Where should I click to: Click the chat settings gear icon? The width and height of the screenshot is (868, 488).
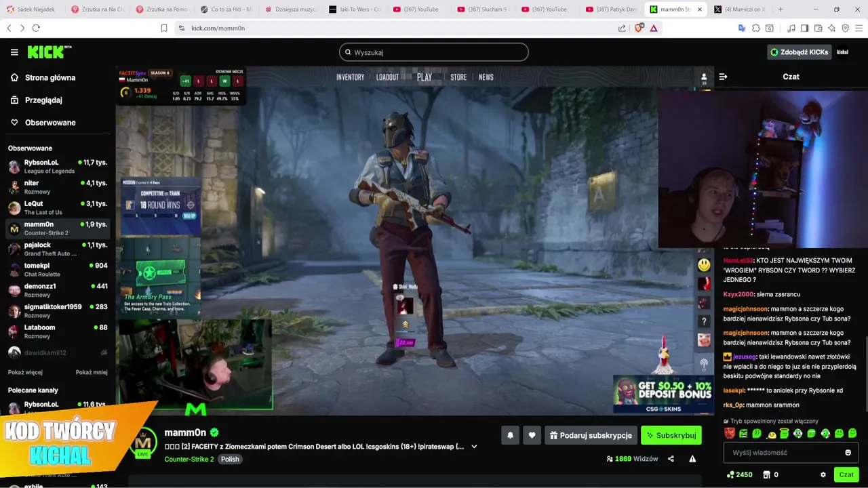click(x=823, y=475)
